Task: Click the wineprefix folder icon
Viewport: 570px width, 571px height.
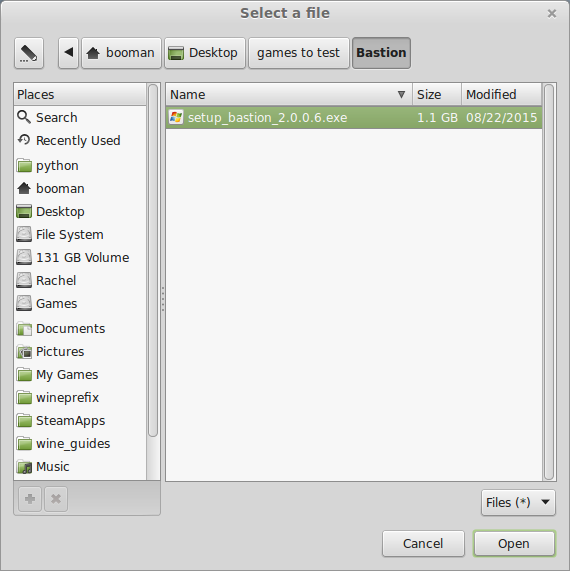Action: (x=24, y=398)
